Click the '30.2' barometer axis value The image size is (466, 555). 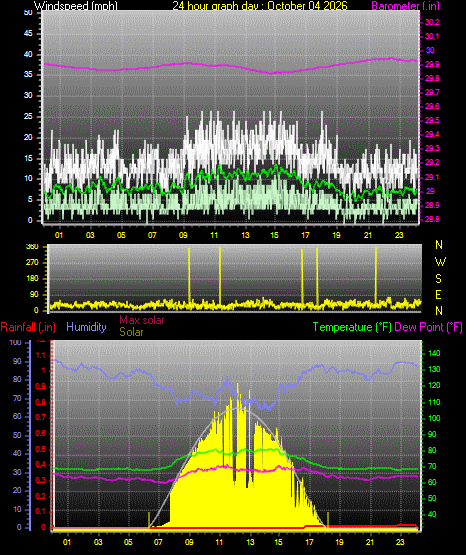tap(432, 22)
